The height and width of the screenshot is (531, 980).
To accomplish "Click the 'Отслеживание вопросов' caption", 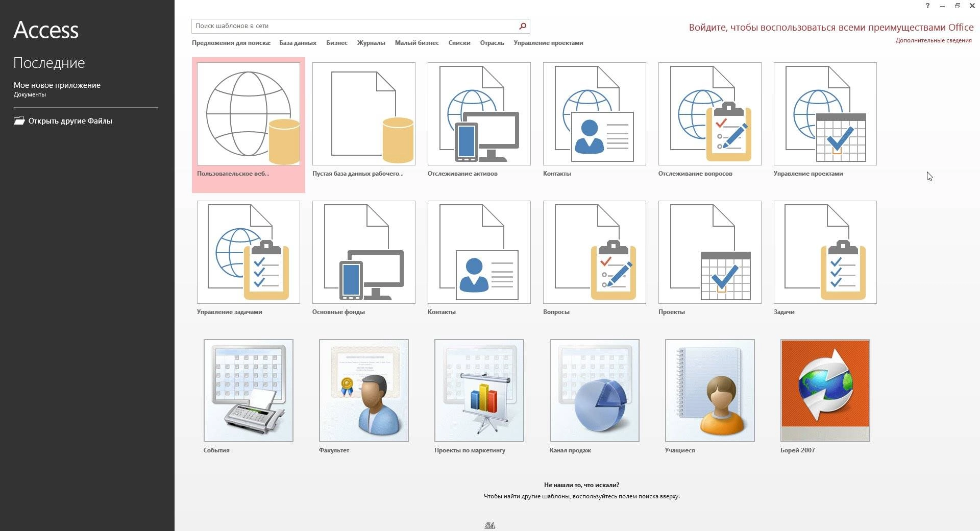I will click(x=695, y=174).
